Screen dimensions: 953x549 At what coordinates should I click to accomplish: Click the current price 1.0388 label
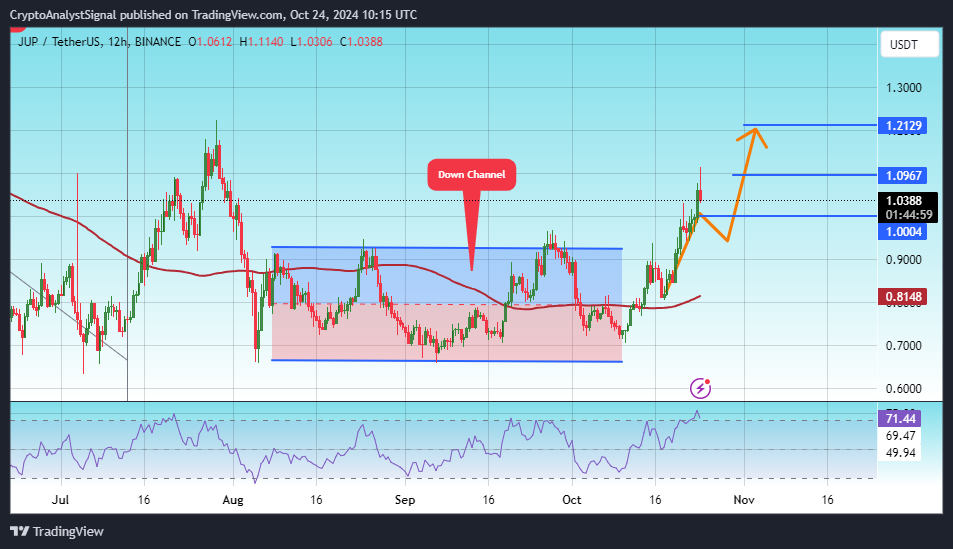pyautogui.click(x=904, y=201)
